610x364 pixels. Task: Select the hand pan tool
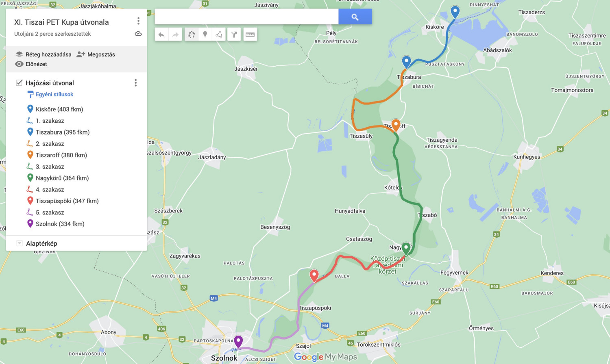click(191, 35)
